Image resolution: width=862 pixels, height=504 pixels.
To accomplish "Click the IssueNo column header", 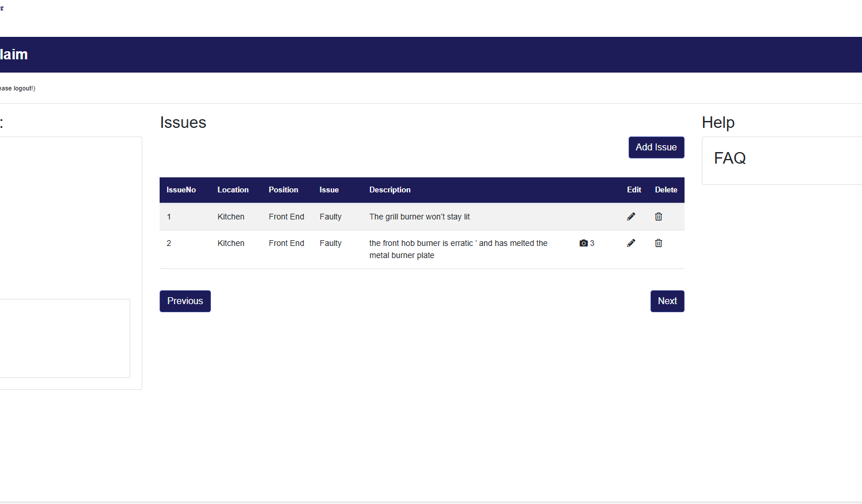I will click(x=181, y=190).
